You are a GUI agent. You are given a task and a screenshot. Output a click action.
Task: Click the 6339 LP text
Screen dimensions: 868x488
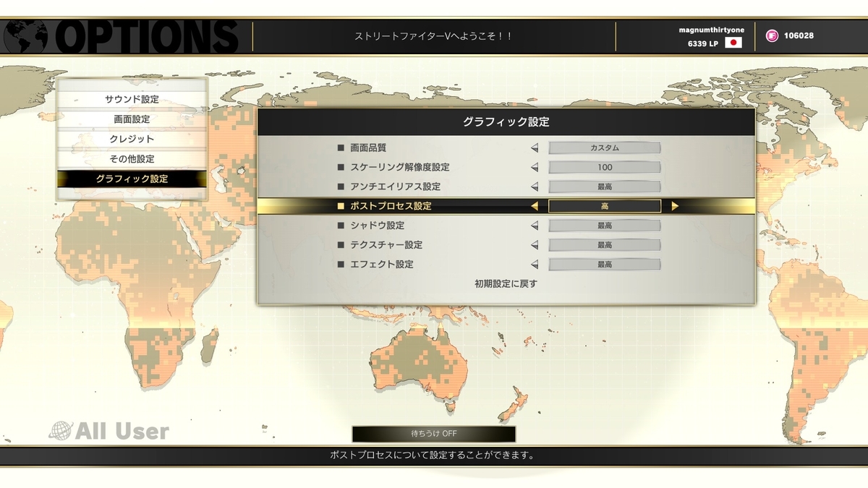703,43
